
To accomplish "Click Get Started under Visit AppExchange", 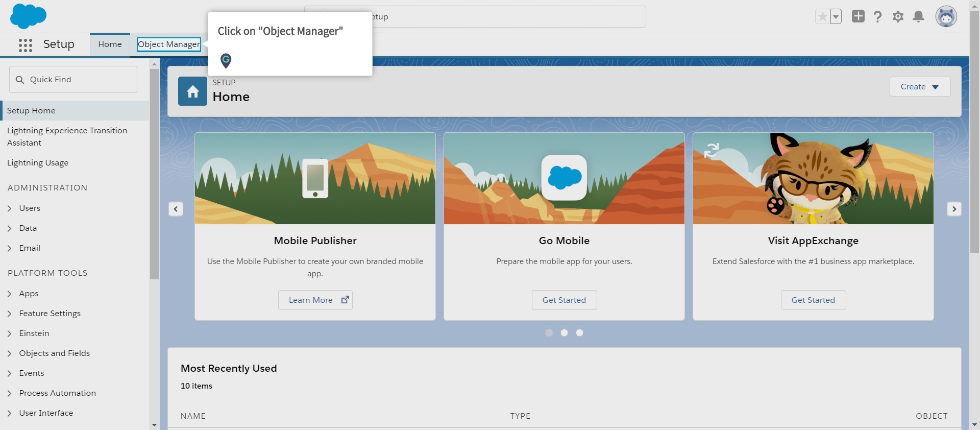I will (x=813, y=300).
